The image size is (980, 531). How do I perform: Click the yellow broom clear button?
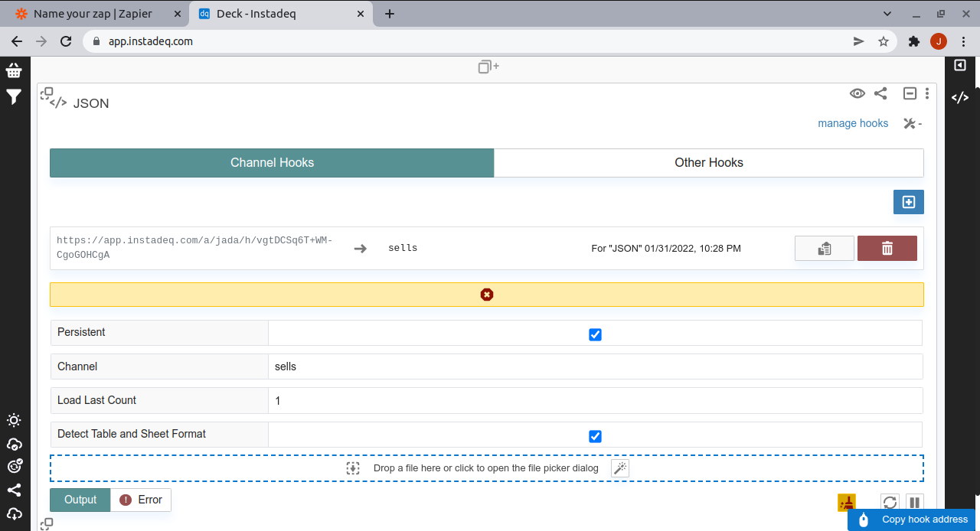[847, 503]
